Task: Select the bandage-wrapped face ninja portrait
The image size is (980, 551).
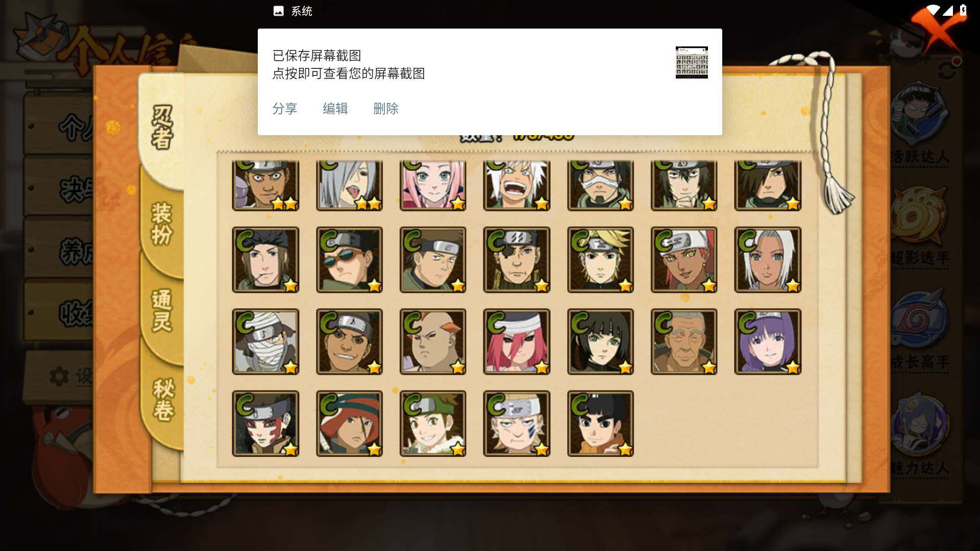Action: pyautogui.click(x=265, y=341)
